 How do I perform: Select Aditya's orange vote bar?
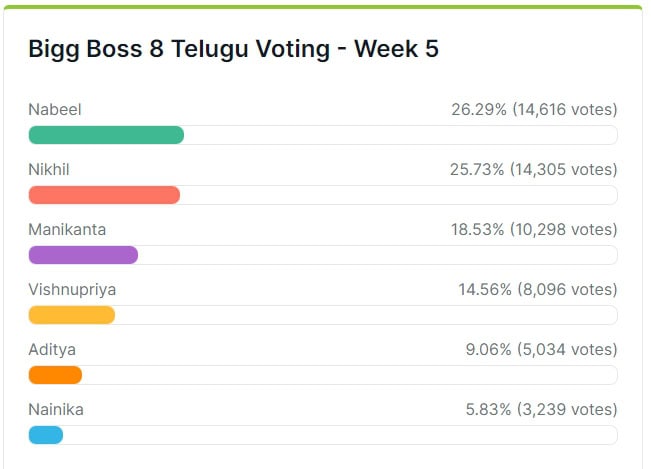(55, 375)
